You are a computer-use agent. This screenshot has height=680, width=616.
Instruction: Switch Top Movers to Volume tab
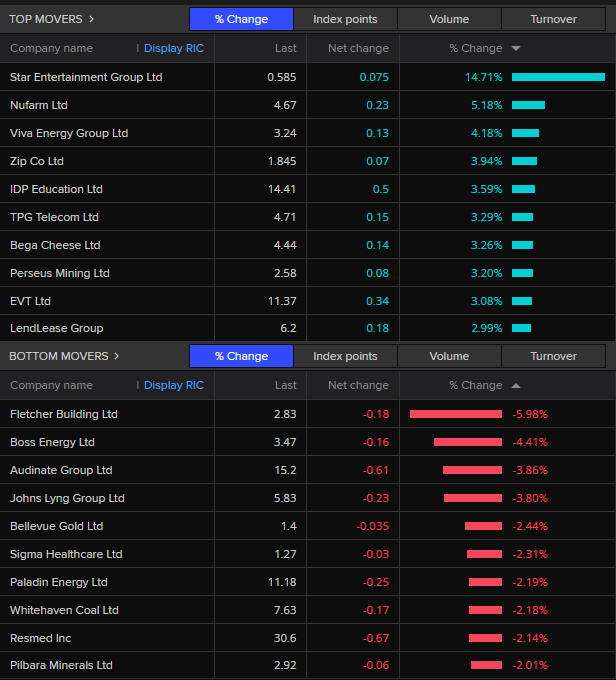click(449, 19)
